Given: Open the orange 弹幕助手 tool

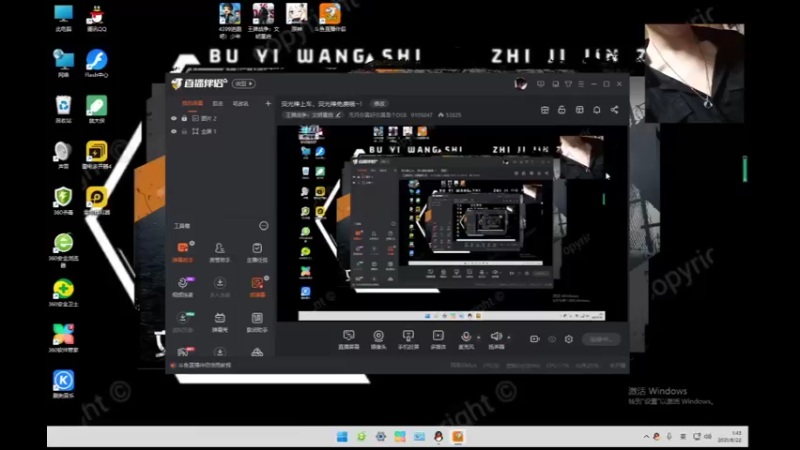Looking at the screenshot, I should (x=183, y=252).
